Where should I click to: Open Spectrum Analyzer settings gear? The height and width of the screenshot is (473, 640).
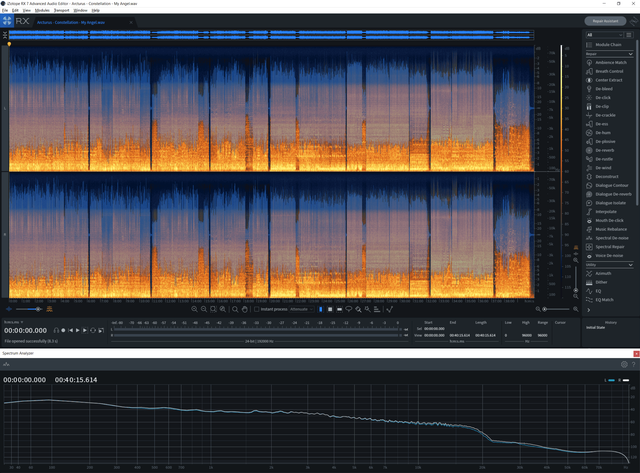(x=624, y=364)
